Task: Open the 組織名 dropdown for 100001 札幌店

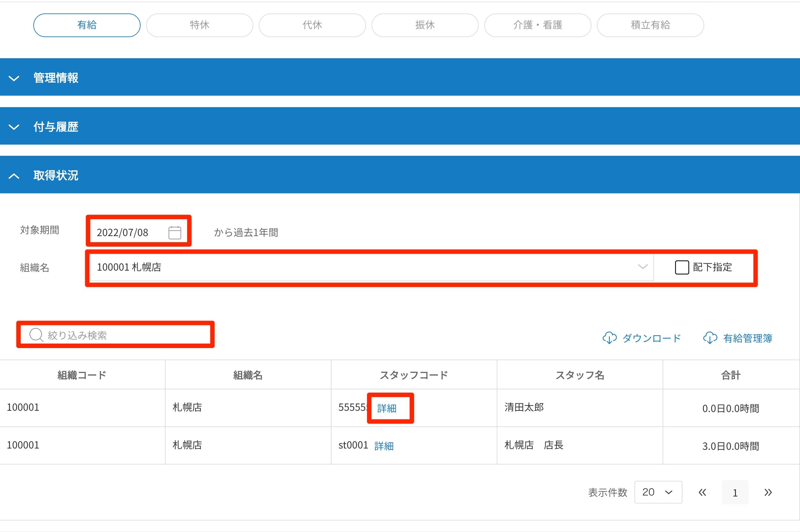Action: coord(371,267)
